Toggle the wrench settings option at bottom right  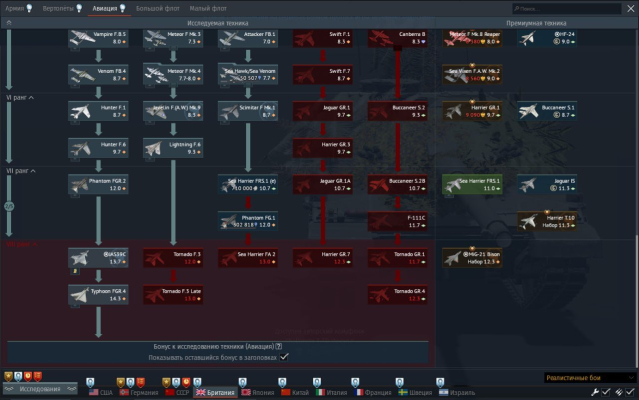(594, 392)
